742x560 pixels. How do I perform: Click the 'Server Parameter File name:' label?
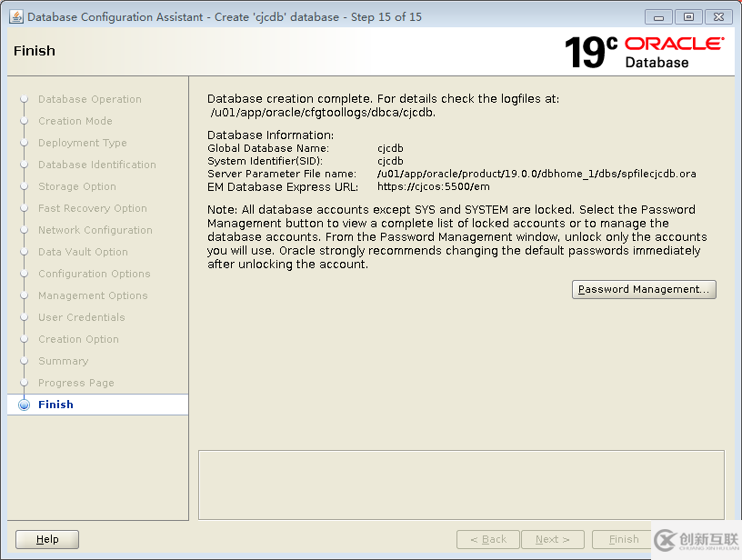click(282, 174)
